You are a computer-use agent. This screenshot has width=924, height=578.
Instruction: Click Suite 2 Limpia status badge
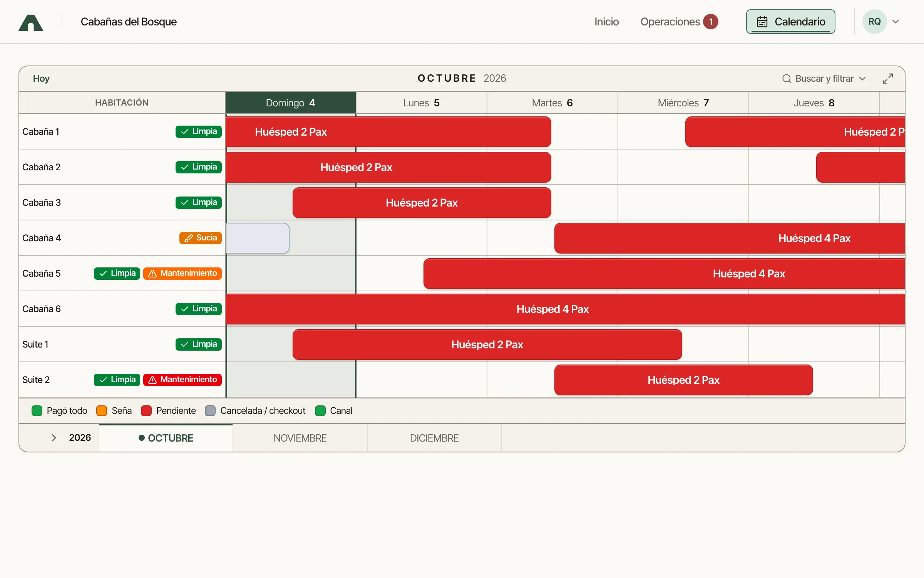pos(117,380)
